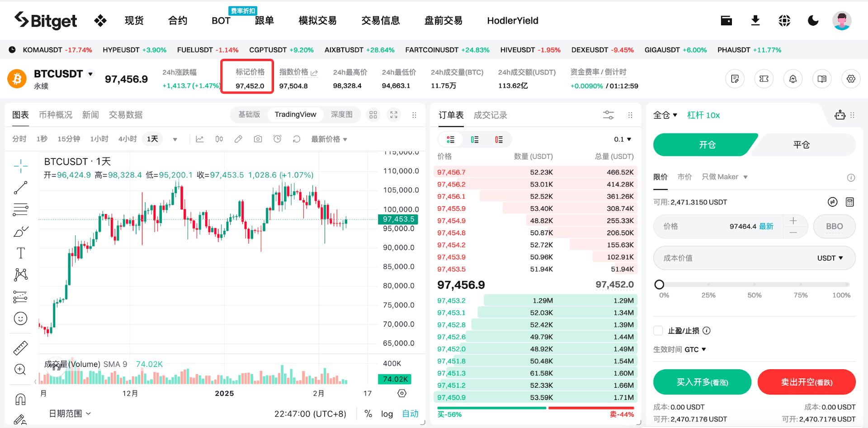Image resolution: width=868 pixels, height=428 pixels.
Task: Expand the BTCUSDT pair selector
Action: point(90,74)
